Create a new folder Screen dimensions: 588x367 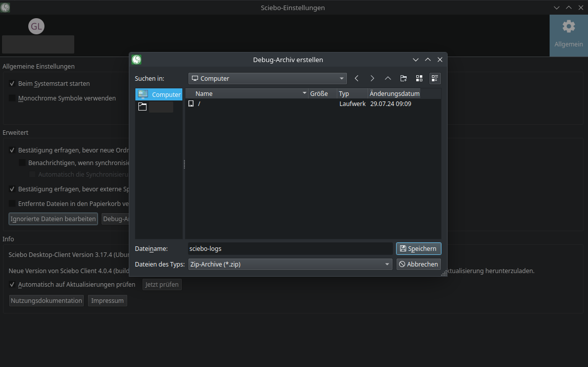[x=404, y=78]
